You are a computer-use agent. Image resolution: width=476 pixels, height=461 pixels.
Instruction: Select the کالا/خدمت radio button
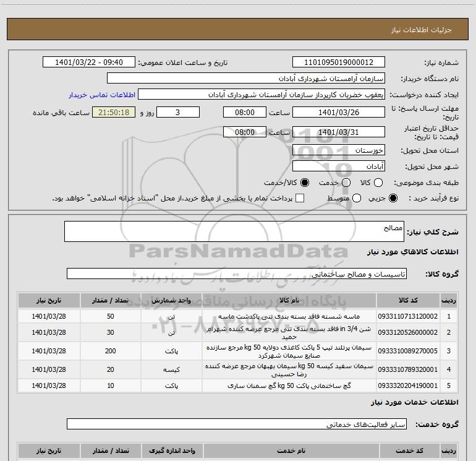coord(305,183)
